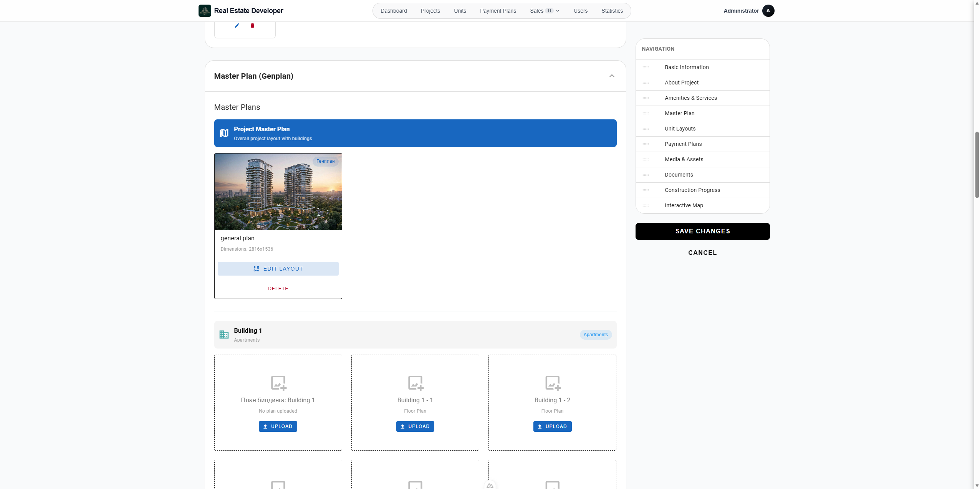Jump to Payment Plans in sidebar navigation
This screenshot has width=980, height=489.
point(702,144)
